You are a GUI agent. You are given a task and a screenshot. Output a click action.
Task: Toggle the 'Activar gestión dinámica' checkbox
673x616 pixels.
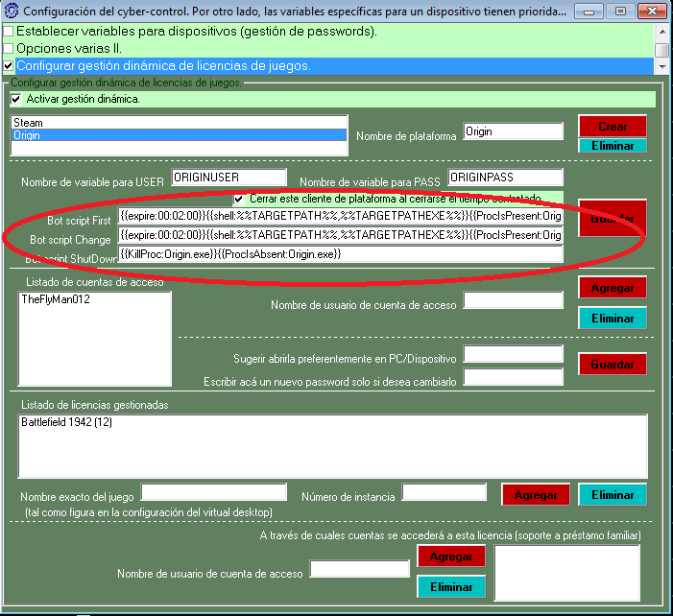16,99
